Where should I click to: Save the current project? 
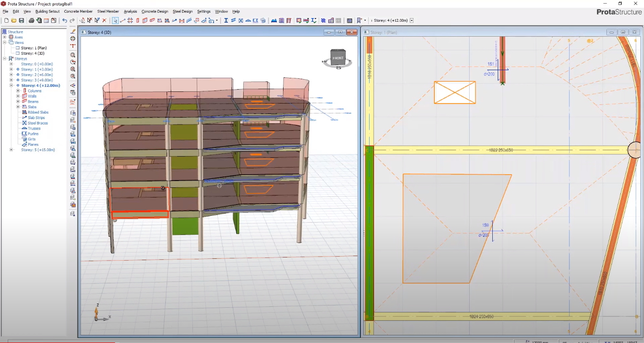(x=21, y=20)
